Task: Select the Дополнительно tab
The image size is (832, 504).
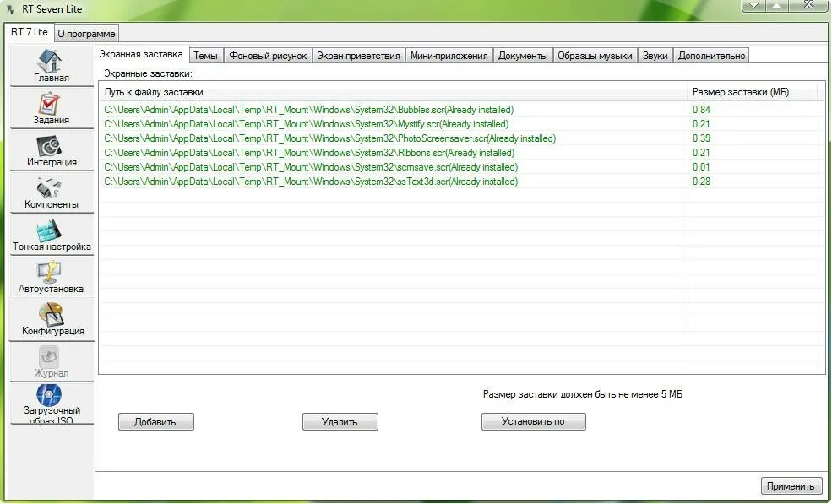Action: (x=711, y=56)
